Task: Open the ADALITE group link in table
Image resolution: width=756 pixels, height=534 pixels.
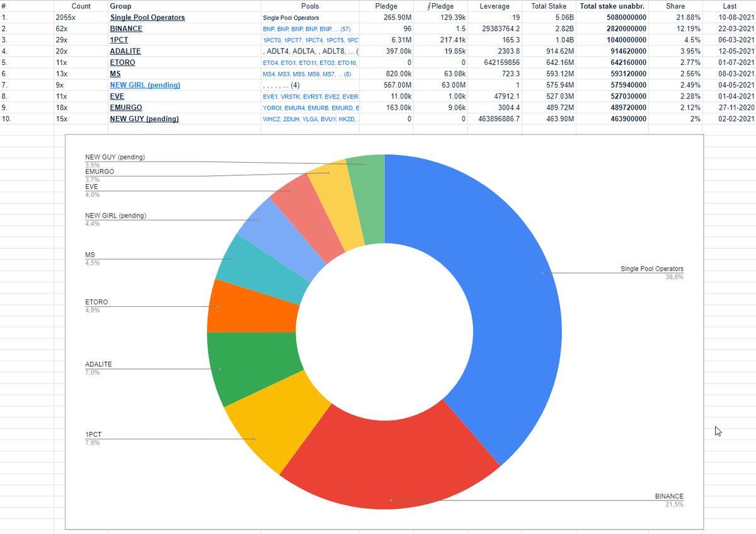Action: [125, 51]
